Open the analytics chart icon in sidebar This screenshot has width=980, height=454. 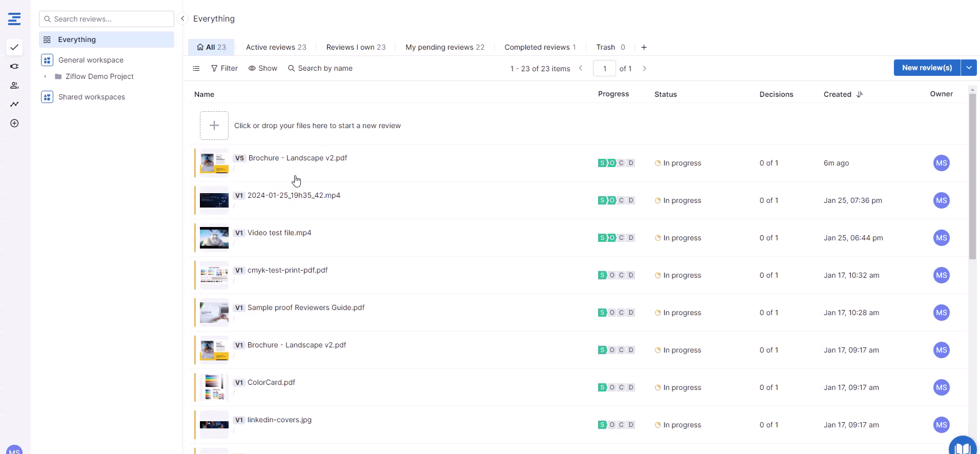pyautogui.click(x=14, y=104)
